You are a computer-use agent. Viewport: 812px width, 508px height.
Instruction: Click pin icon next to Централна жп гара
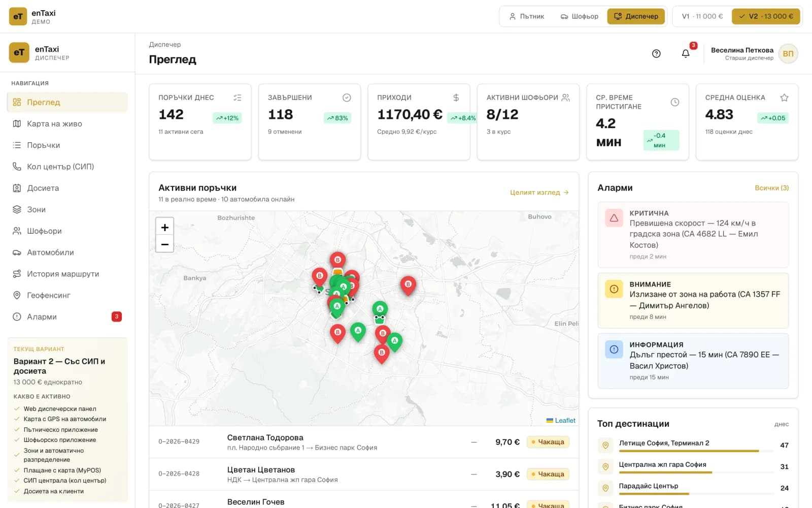[x=605, y=467]
